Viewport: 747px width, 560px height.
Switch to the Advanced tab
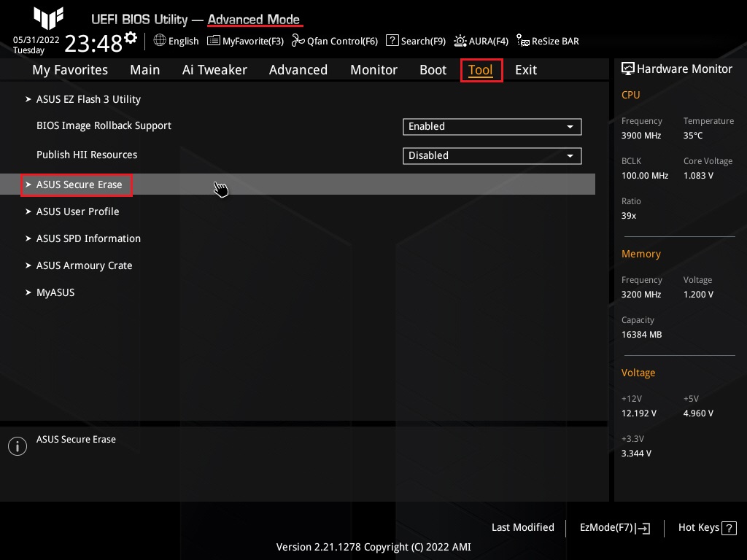tap(298, 70)
